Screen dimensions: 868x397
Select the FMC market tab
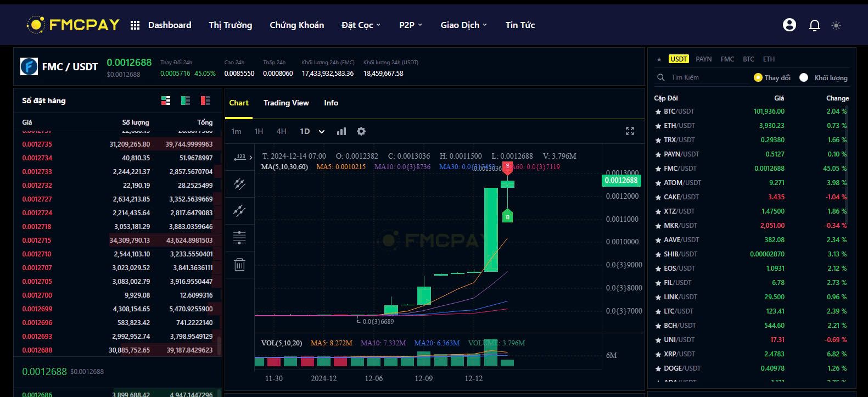pyautogui.click(x=727, y=59)
